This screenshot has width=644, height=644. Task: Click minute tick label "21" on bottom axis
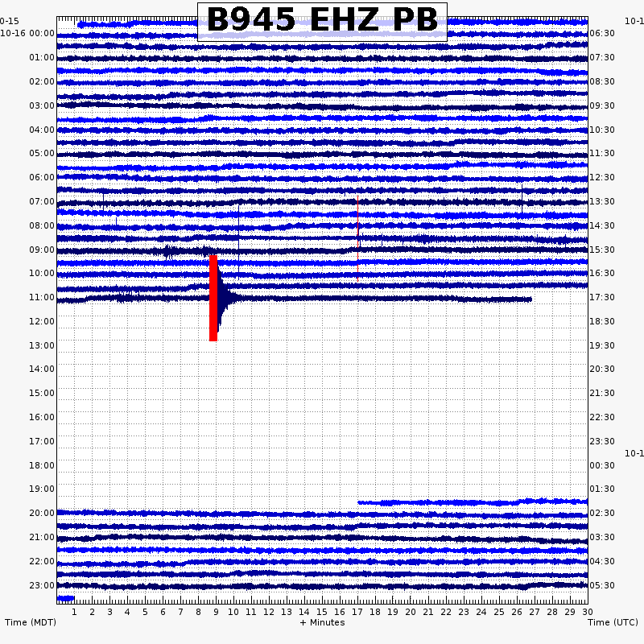point(428,612)
